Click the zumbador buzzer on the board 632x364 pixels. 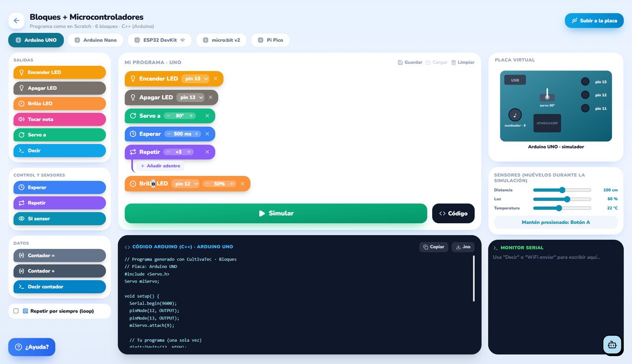515,115
